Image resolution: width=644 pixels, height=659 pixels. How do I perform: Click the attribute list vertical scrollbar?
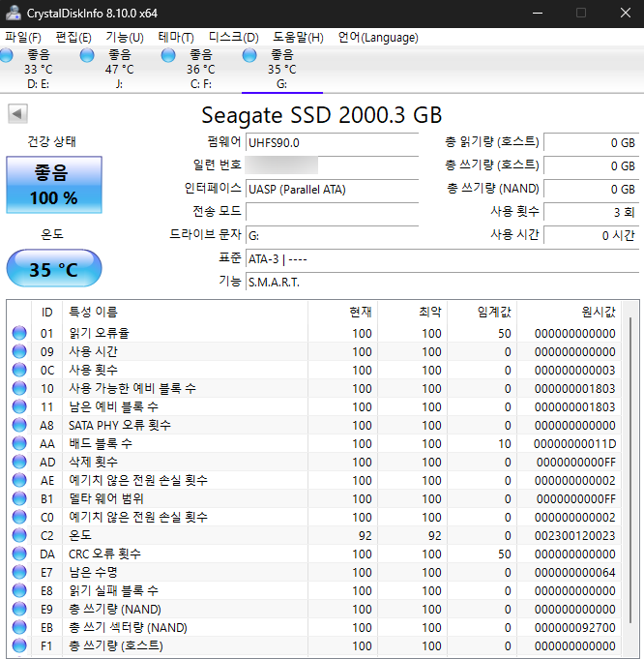(630, 470)
